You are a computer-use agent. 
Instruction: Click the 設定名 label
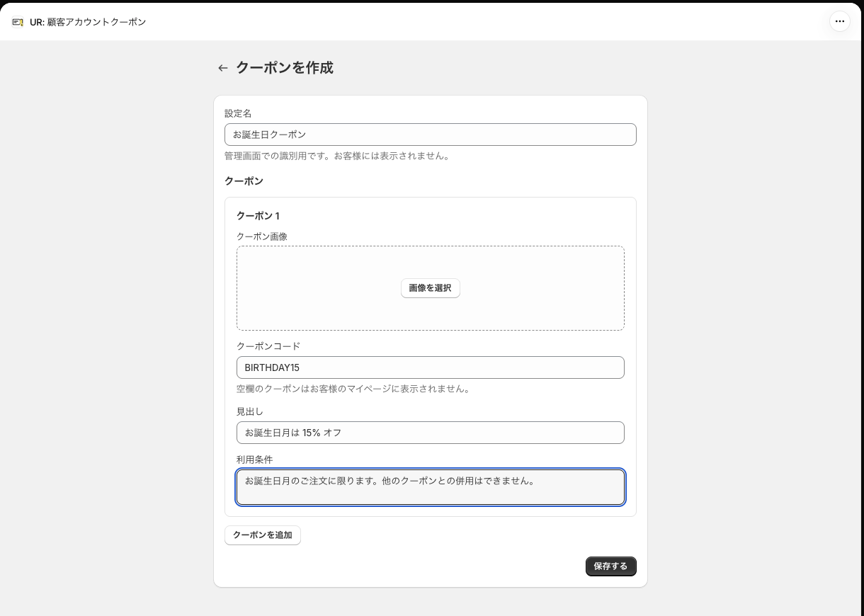tap(238, 113)
